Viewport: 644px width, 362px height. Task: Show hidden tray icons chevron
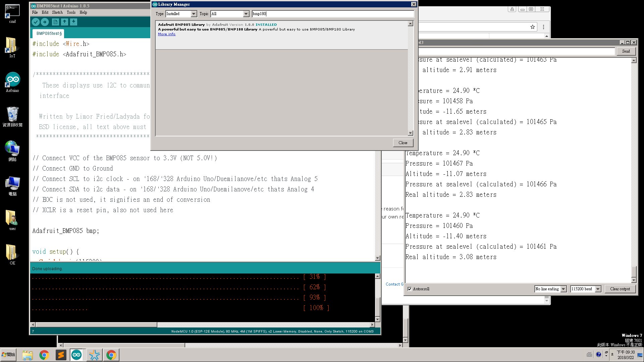coord(612,355)
